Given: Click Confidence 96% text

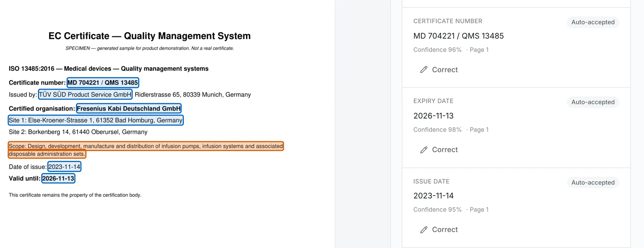Looking at the screenshot, I should click(437, 50).
